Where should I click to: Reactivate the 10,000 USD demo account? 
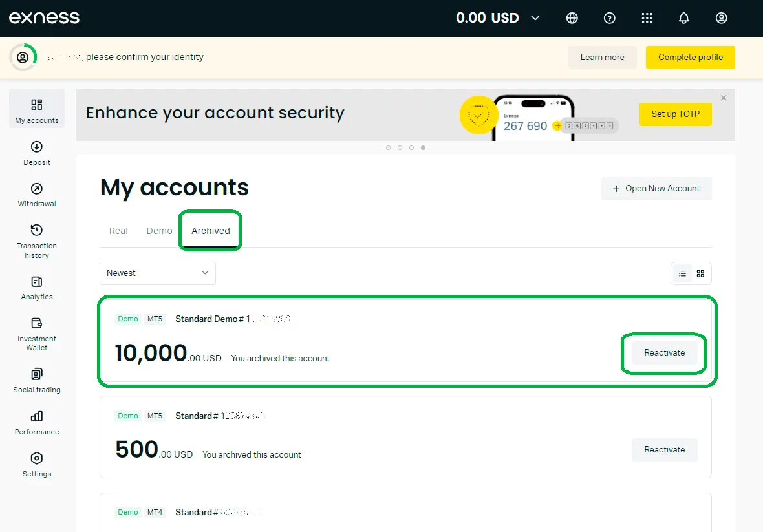[x=664, y=353]
